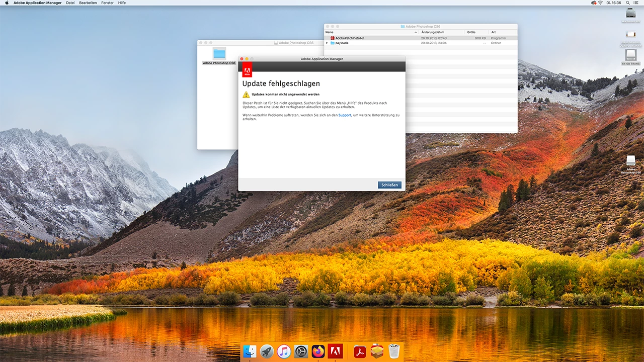This screenshot has width=644, height=362.
Task: Click the clock Di. 16:36
Action: pyautogui.click(x=615, y=3)
